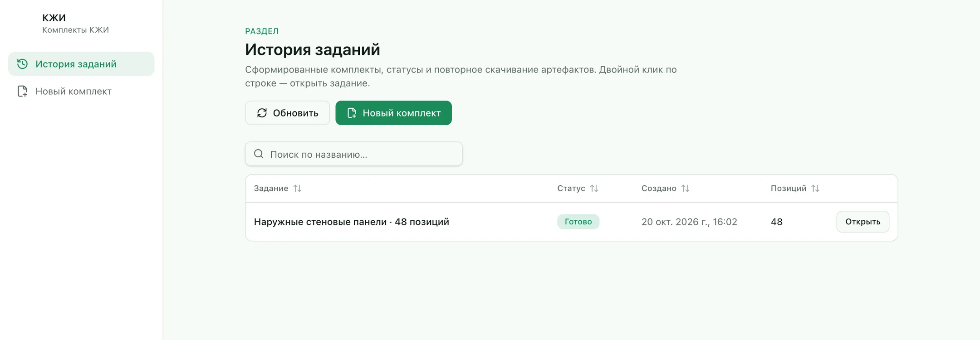Sort by Статус column arrows icon
This screenshot has width=980, height=340.
(x=594, y=188)
